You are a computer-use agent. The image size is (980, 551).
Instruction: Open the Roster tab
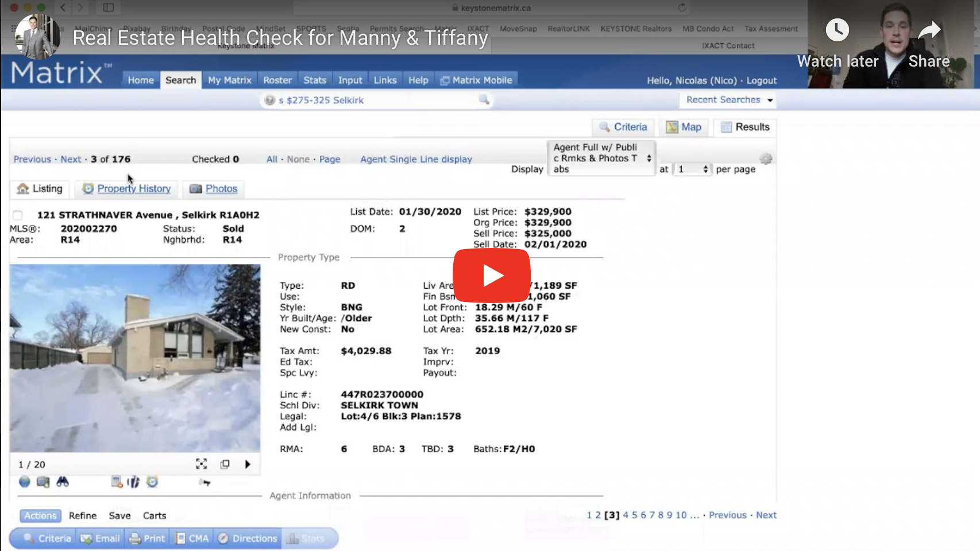[x=277, y=80]
